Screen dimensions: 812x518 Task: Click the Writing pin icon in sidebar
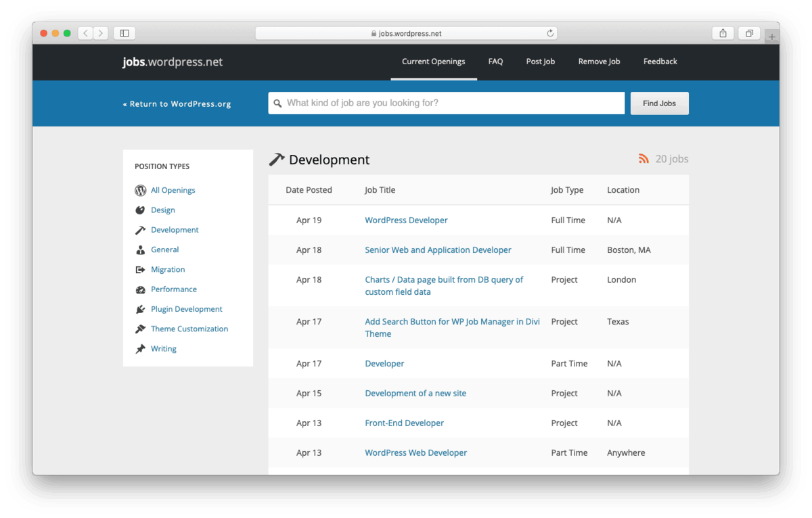141,349
